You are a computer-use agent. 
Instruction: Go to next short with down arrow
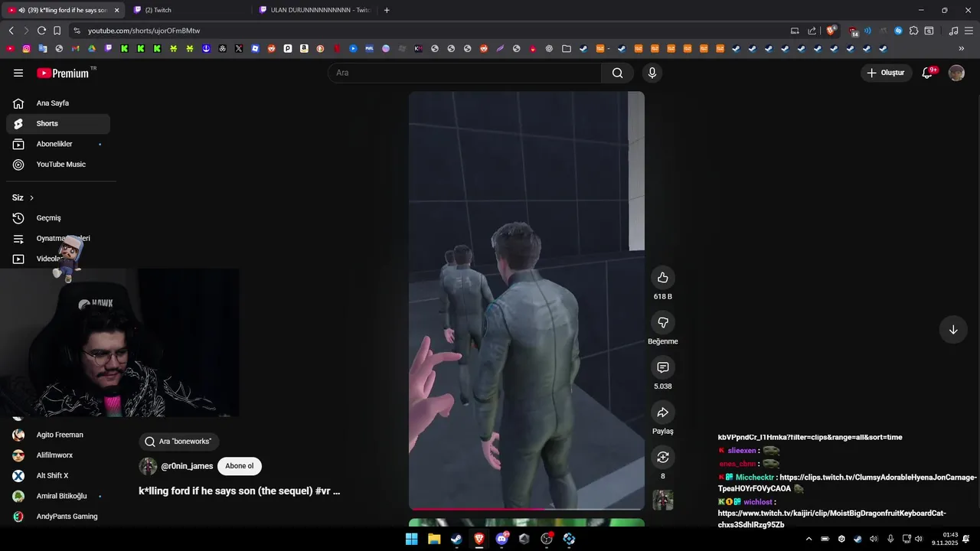953,330
